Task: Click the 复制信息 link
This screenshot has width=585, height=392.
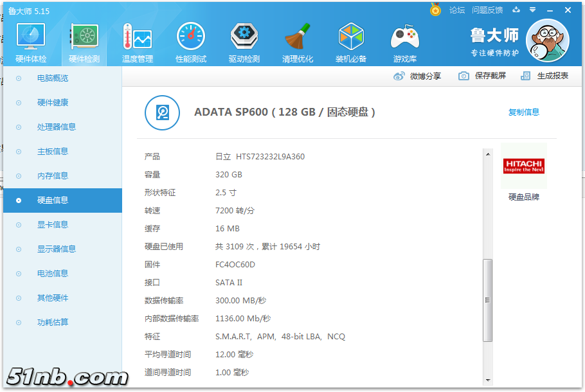Action: click(523, 112)
